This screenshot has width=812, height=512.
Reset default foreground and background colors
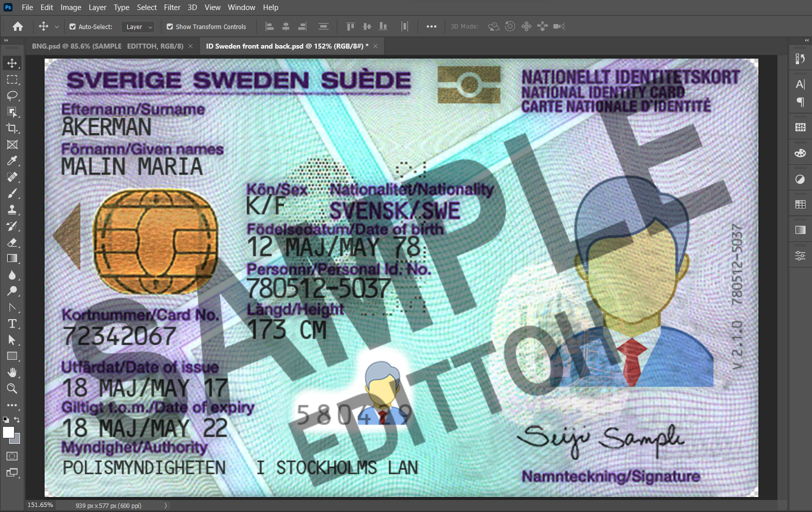(x=6, y=419)
